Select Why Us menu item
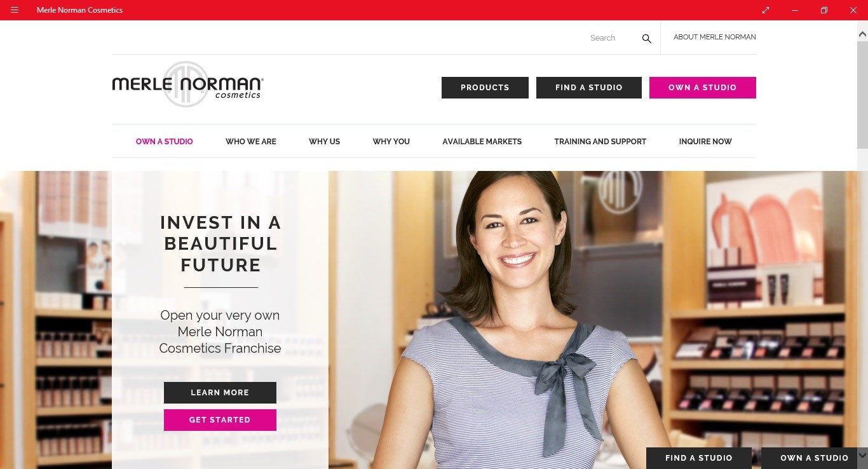 click(x=325, y=142)
